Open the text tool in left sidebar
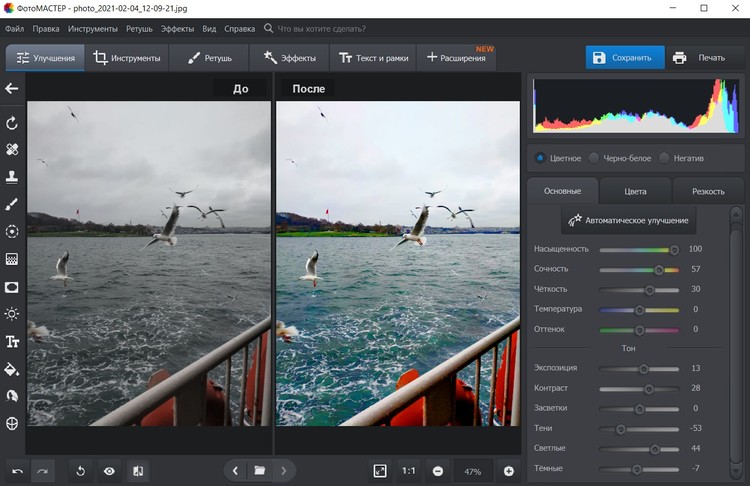 12,342
